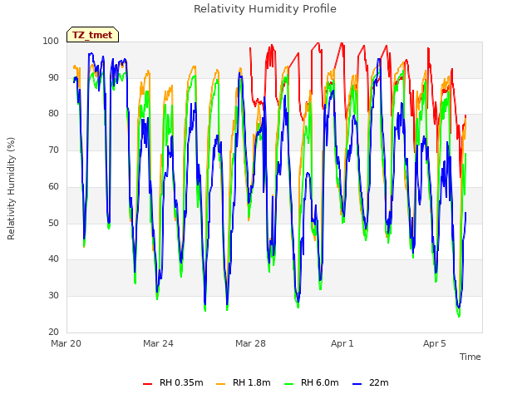Toggle the RH 1.8m legend entry
Image resolution: width=532 pixels, height=399 pixels.
tap(244, 382)
